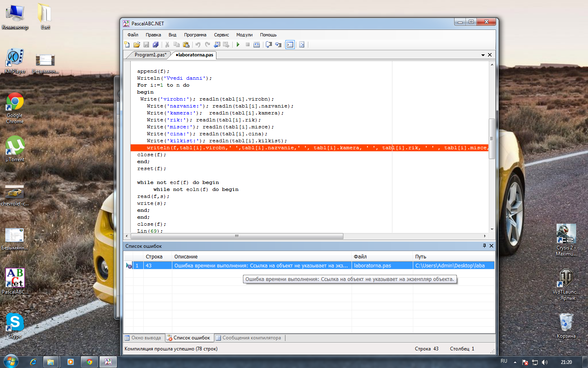This screenshot has width=588, height=368.
Task: Click the Save All toolbar icon
Action: (156, 45)
